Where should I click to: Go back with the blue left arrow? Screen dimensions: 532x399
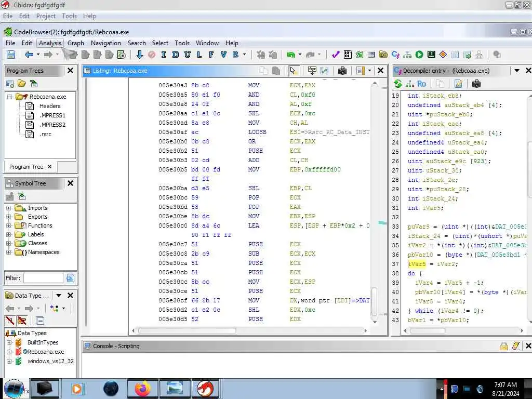point(29,54)
